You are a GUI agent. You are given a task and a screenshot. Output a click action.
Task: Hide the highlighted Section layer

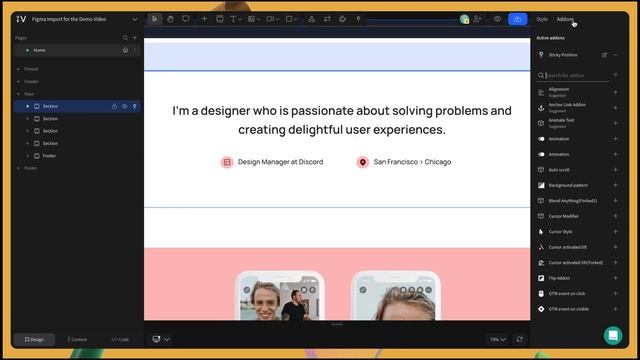tap(124, 107)
